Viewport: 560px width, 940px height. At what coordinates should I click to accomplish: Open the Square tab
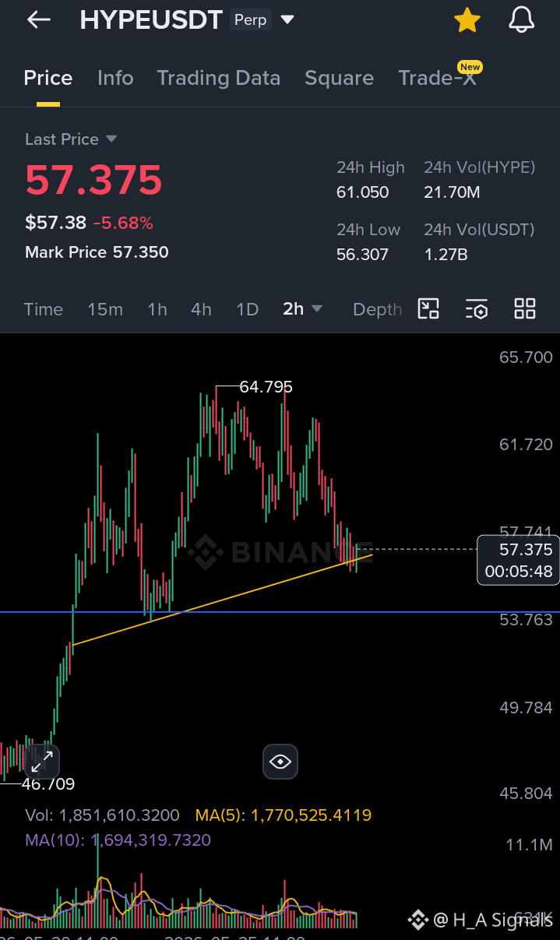[x=339, y=78]
